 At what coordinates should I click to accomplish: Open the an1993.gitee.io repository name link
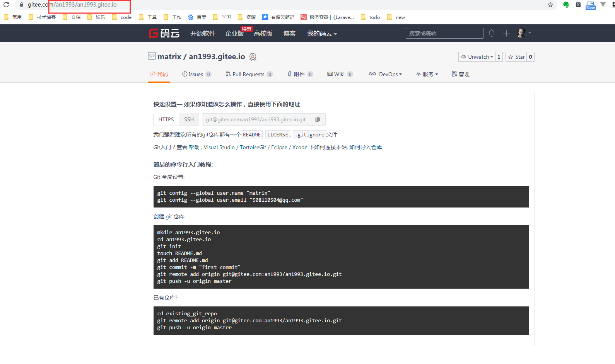pos(217,56)
